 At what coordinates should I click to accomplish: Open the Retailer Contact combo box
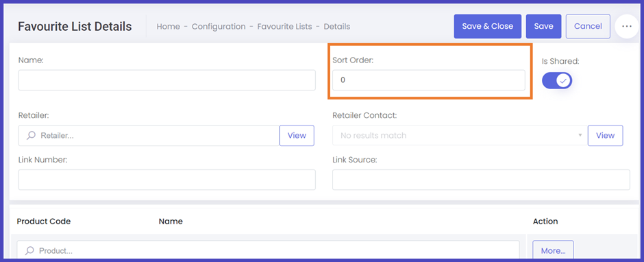tap(460, 135)
